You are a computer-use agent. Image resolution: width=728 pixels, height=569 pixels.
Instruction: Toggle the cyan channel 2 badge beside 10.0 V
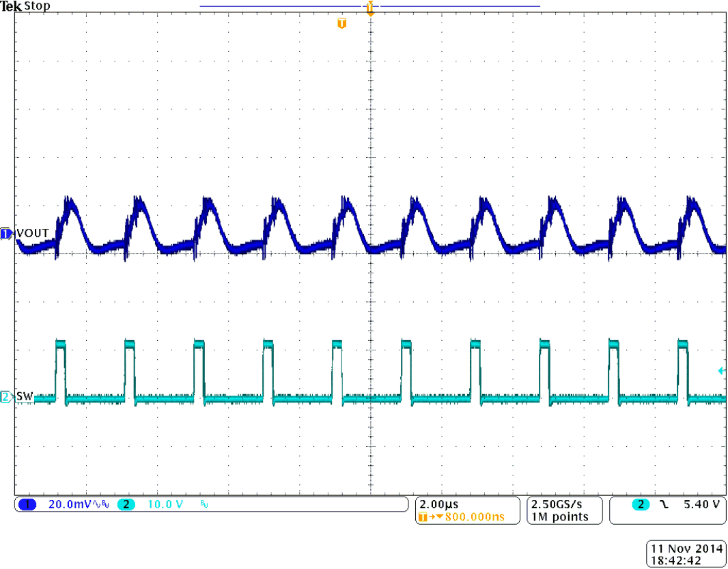pyautogui.click(x=126, y=505)
